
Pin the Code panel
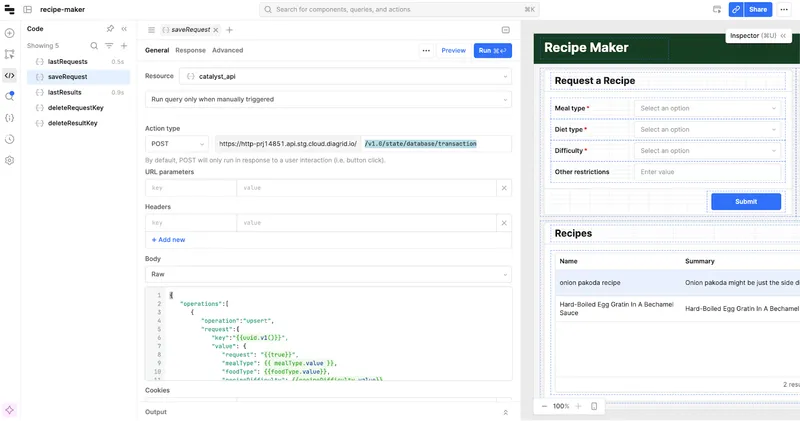point(110,29)
